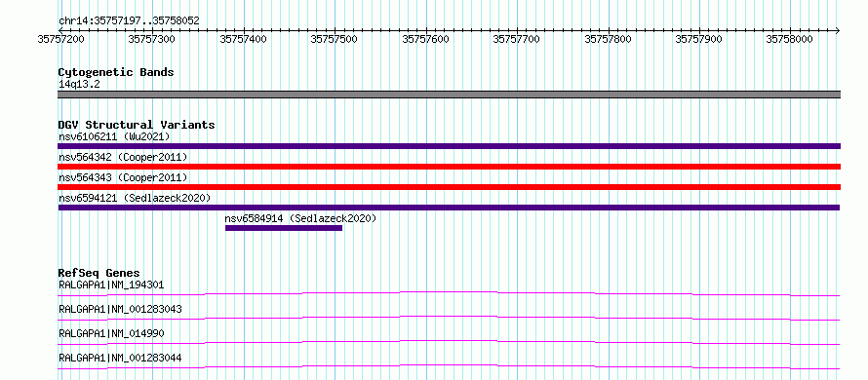868x380 pixels.
Task: Select the nsv564342 (Cooper2011) red bar
Action: click(x=449, y=167)
